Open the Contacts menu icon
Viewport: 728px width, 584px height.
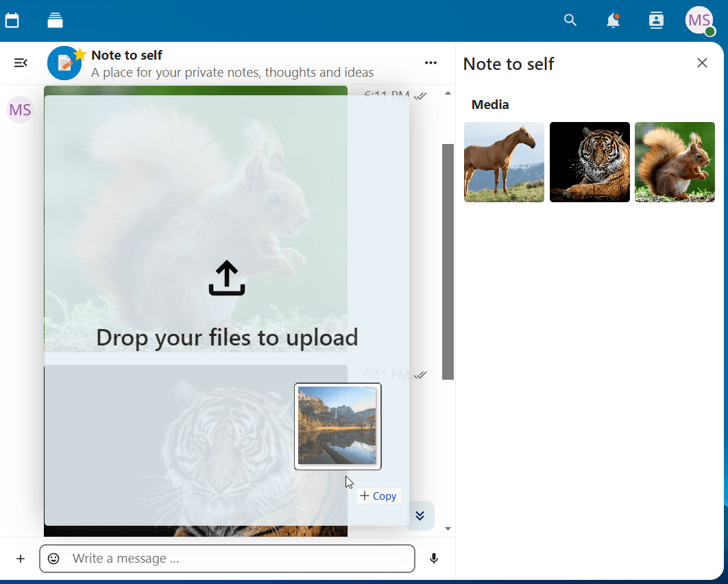click(x=656, y=21)
